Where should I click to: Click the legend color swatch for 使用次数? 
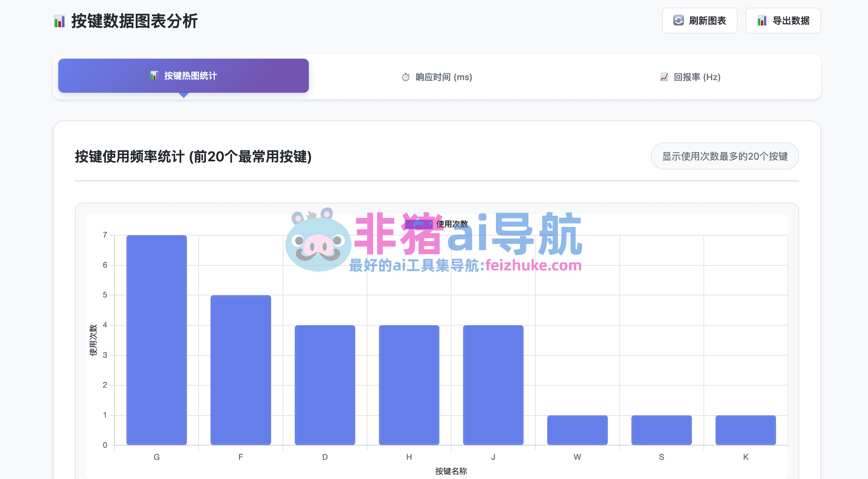418,224
